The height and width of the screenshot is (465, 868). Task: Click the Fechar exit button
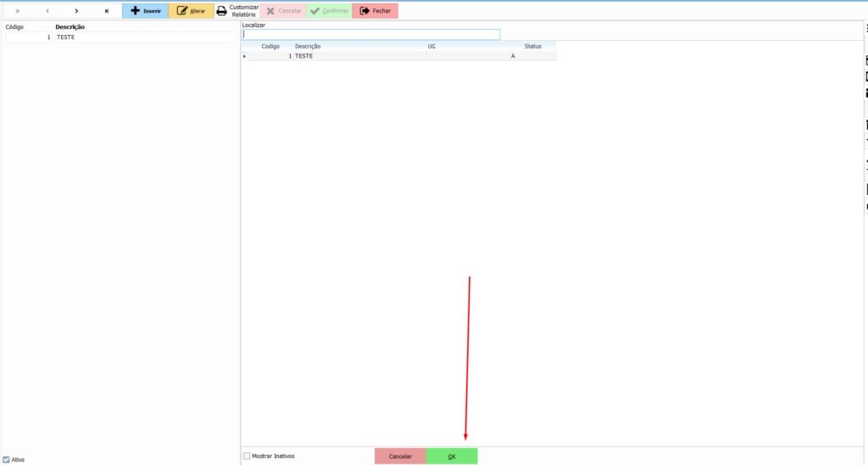point(375,11)
